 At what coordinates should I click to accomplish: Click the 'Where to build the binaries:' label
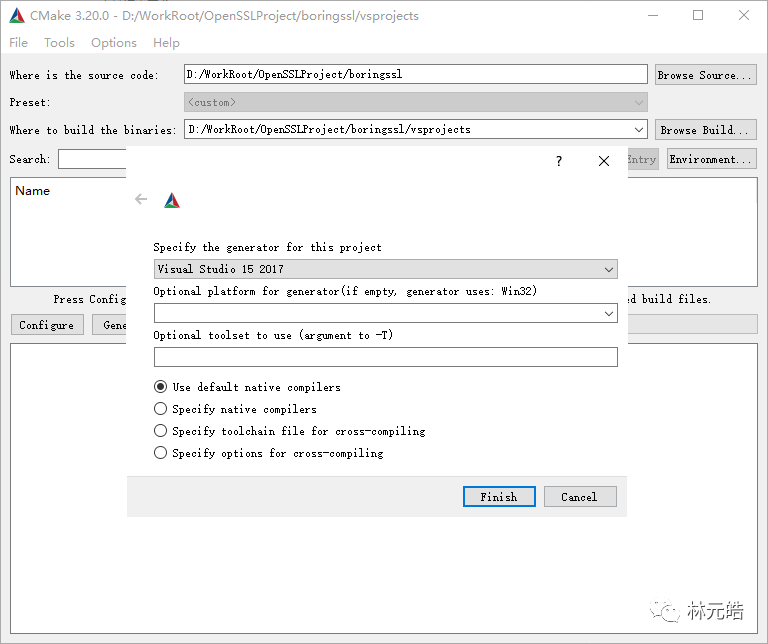coord(93,130)
